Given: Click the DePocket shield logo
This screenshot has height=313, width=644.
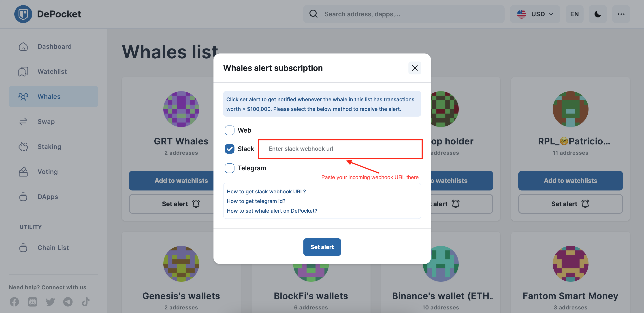Looking at the screenshot, I should 23,14.
